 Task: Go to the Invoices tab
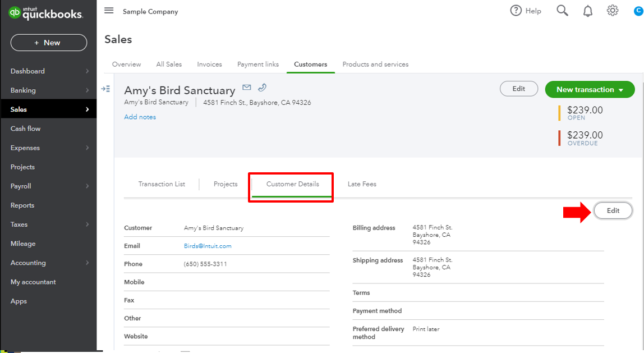[209, 65]
